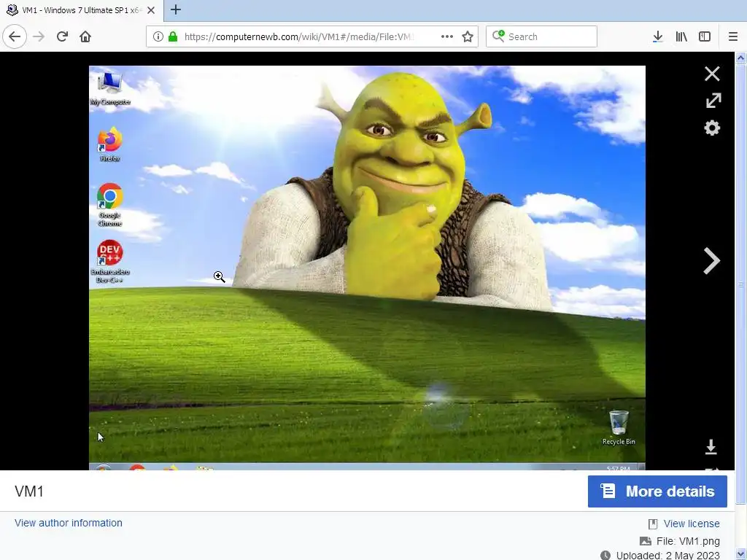The width and height of the screenshot is (747, 560).
Task: Open the Library toolbar icon
Action: (681, 36)
